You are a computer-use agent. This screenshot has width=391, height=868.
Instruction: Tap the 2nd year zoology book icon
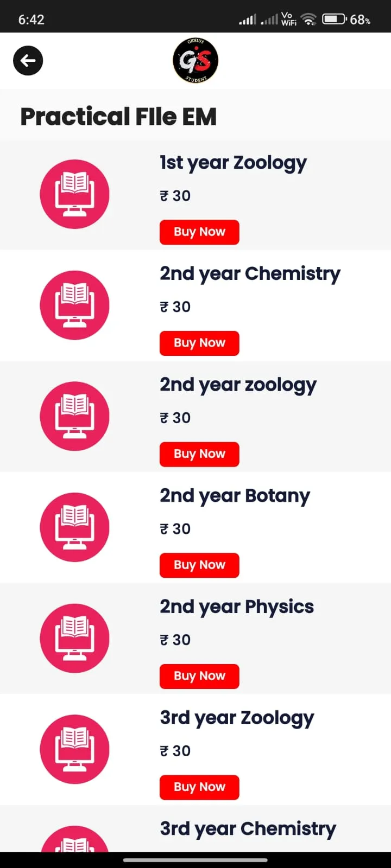click(74, 416)
